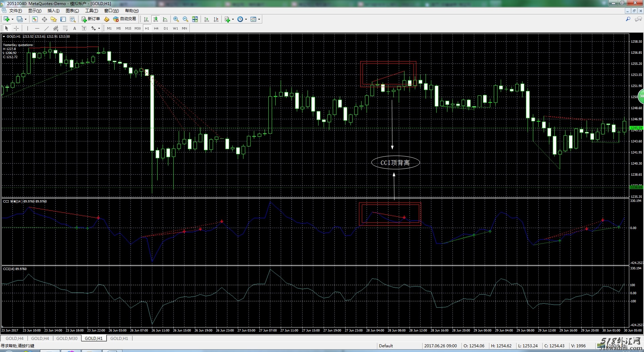This screenshot has height=352, width=644.
Task: Toggle chart shift icon
Action: (x=216, y=19)
